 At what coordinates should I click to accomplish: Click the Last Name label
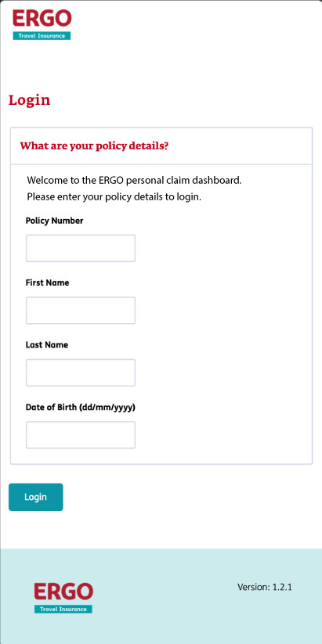point(47,345)
